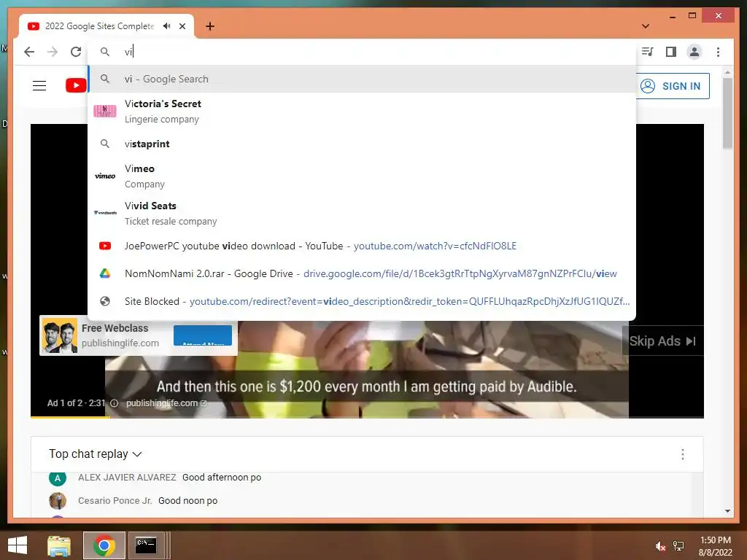Select the 'vi - Google Search' suggestion
Image resolution: width=747 pixels, height=560 pixels.
pos(362,79)
